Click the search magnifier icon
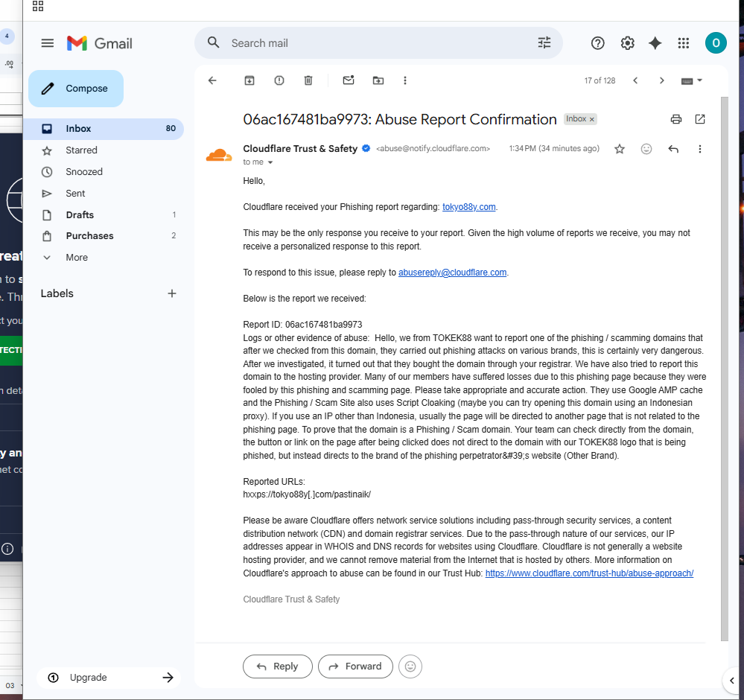The width and height of the screenshot is (744, 700). (214, 42)
